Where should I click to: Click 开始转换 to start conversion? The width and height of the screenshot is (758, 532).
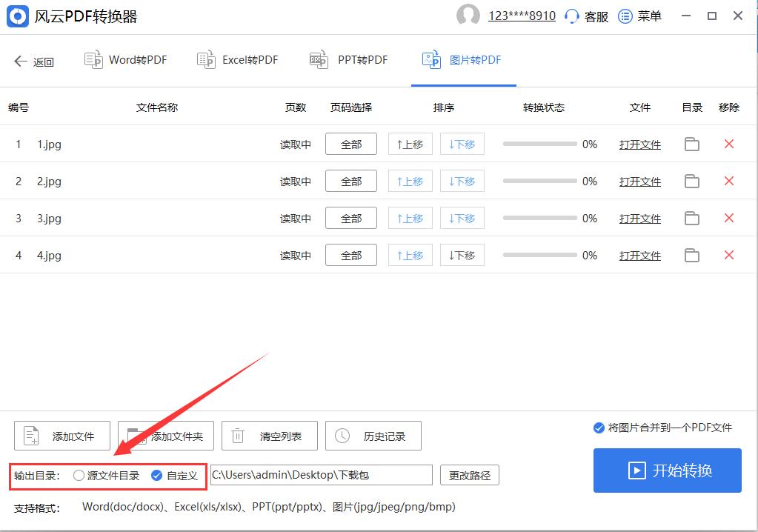click(666, 471)
